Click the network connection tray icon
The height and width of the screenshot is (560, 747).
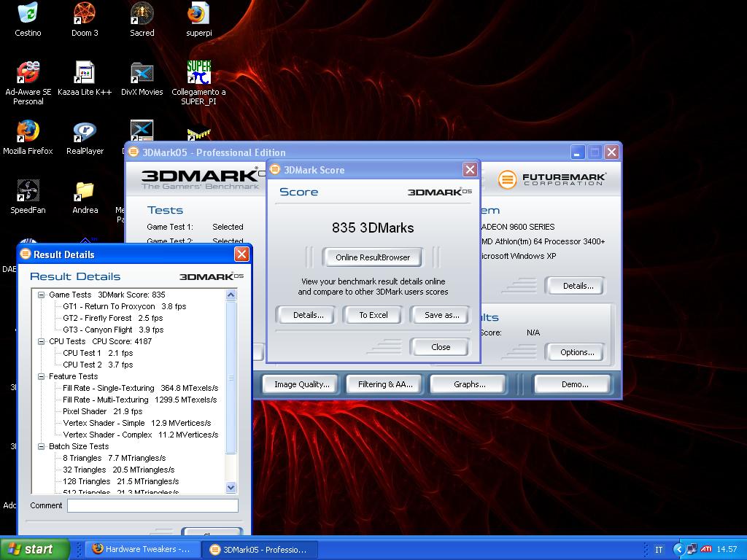(692, 549)
